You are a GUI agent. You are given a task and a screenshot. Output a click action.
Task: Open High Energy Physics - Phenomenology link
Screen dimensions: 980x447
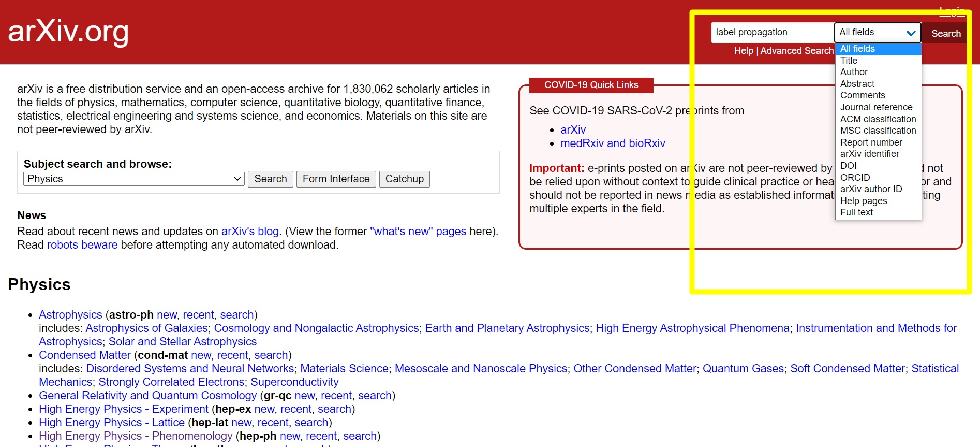coord(136,436)
